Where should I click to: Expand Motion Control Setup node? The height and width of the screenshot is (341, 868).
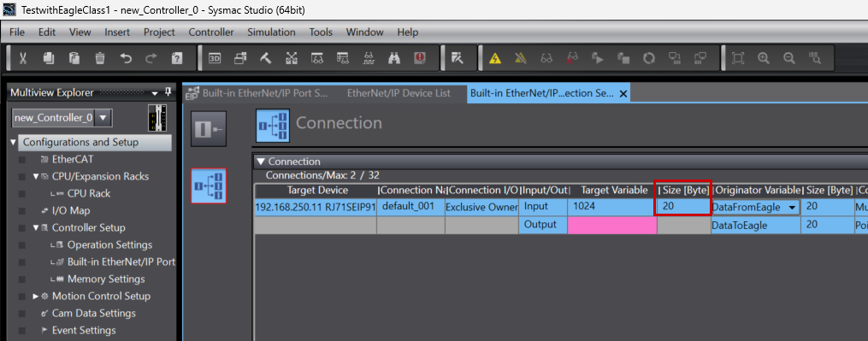tap(36, 297)
